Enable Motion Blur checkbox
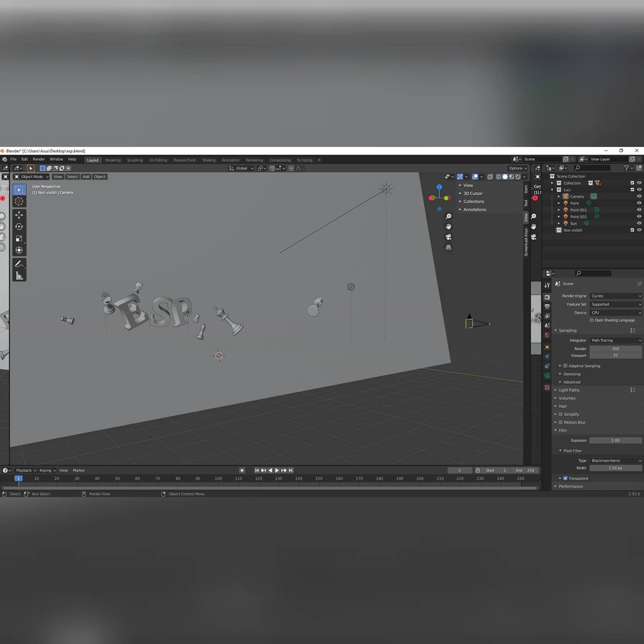 pyautogui.click(x=561, y=422)
